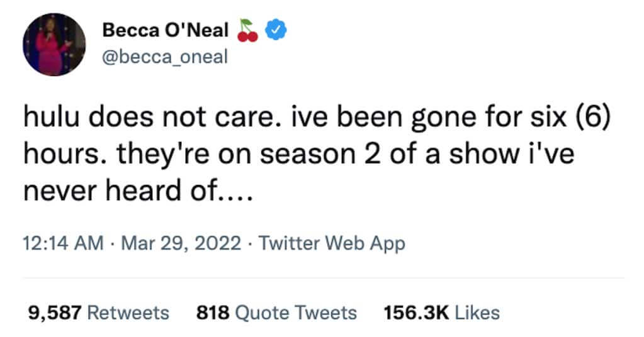Click the display name Becca O'Neal
This screenshot has width=644, height=337.
(165, 30)
